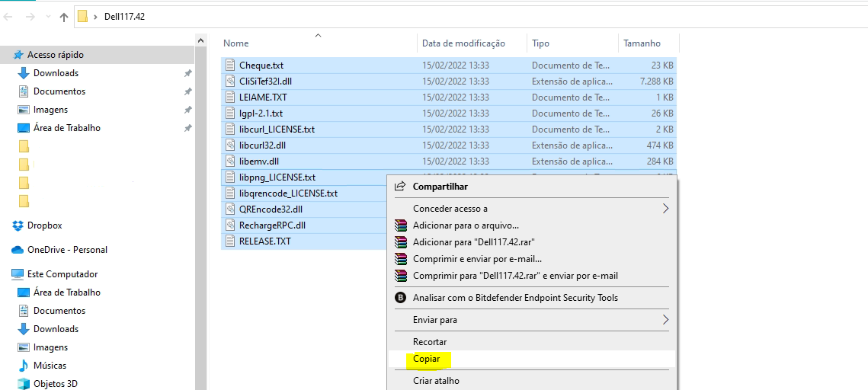Click the folder icon in the address bar
Image resolution: width=868 pixels, height=390 pixels.
82,17
